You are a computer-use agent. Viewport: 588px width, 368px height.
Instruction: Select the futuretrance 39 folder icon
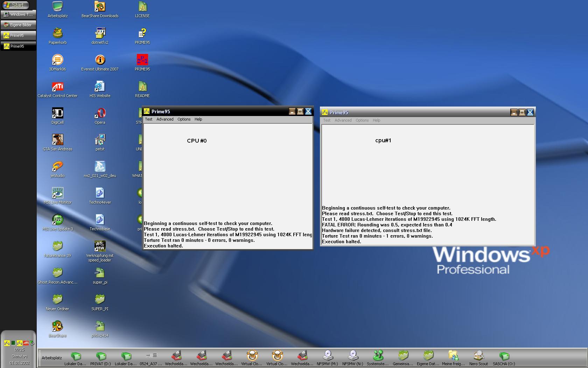click(x=57, y=249)
